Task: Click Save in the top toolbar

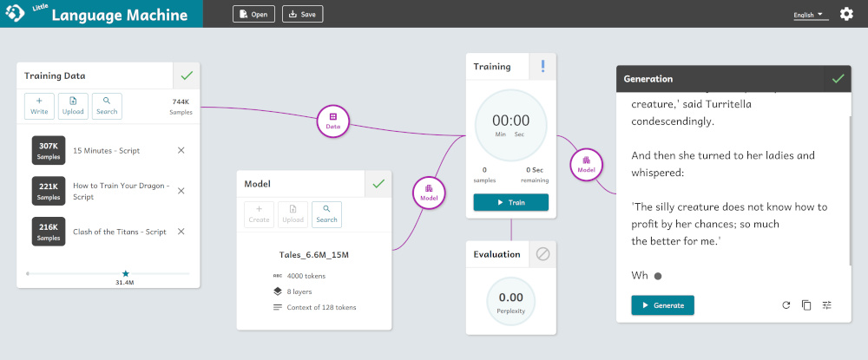Action: coord(303,14)
